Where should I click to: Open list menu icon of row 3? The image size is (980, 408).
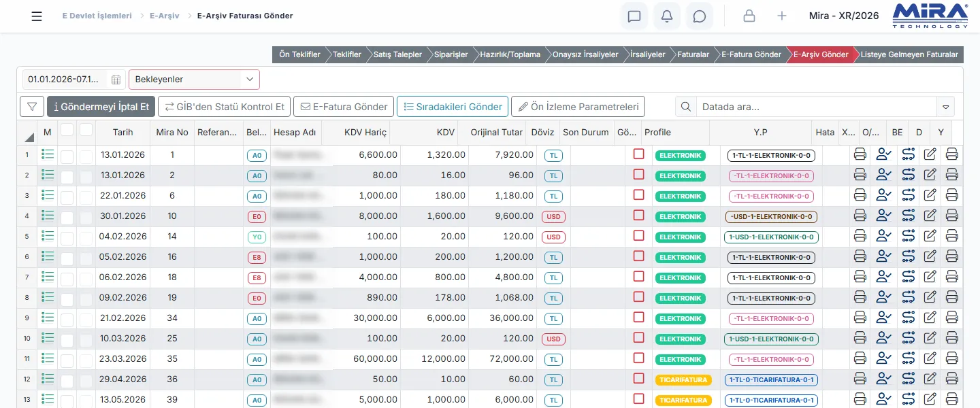pos(48,196)
